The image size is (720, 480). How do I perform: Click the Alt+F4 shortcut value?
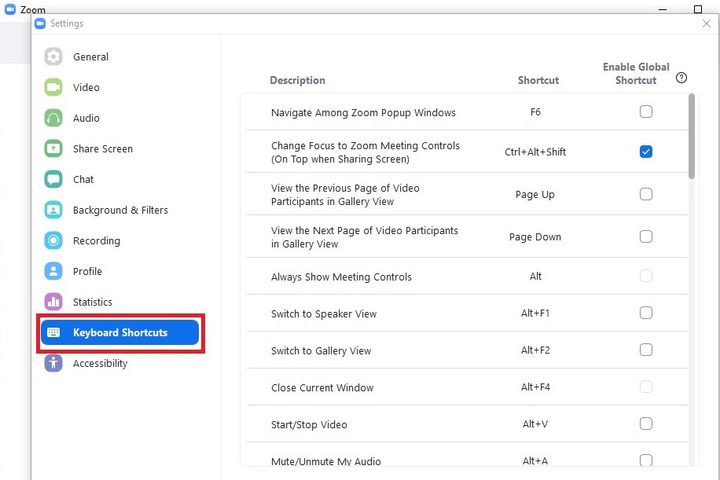tap(535, 387)
